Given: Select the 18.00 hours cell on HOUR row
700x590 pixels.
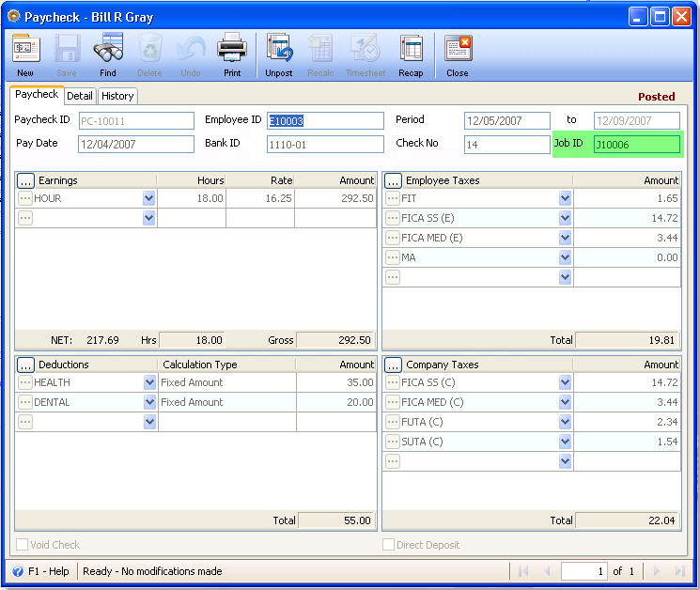Looking at the screenshot, I should (x=192, y=198).
